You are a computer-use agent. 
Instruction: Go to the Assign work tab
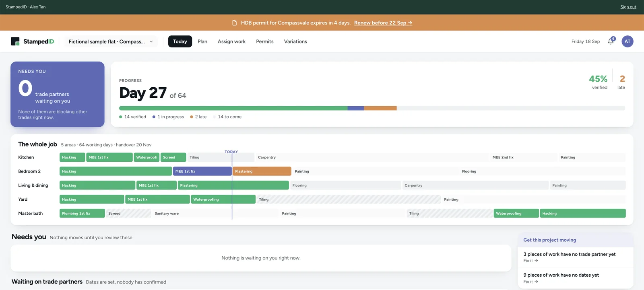point(231,41)
